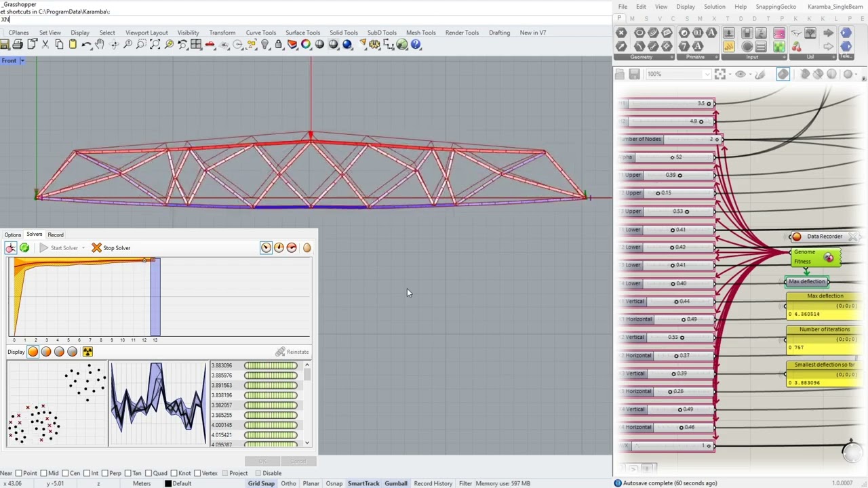Switch to the Options tab in Galapagos
868x488 pixels.
click(x=13, y=235)
